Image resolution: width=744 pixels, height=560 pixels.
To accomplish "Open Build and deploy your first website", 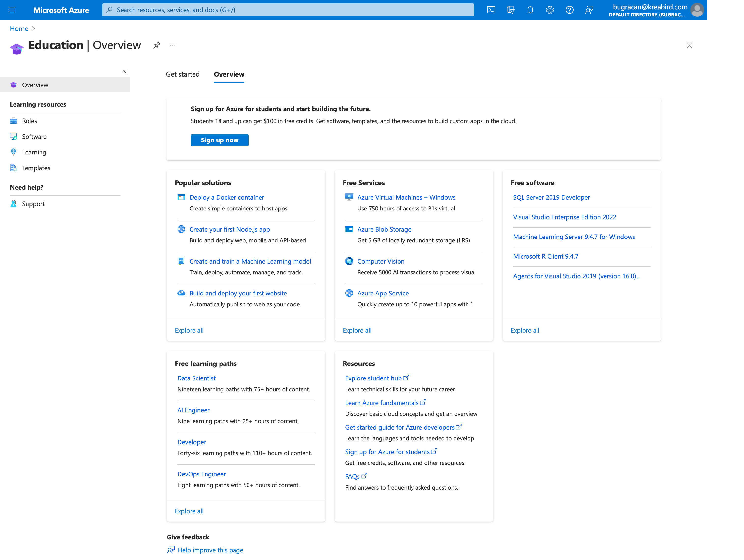I will (x=238, y=294).
